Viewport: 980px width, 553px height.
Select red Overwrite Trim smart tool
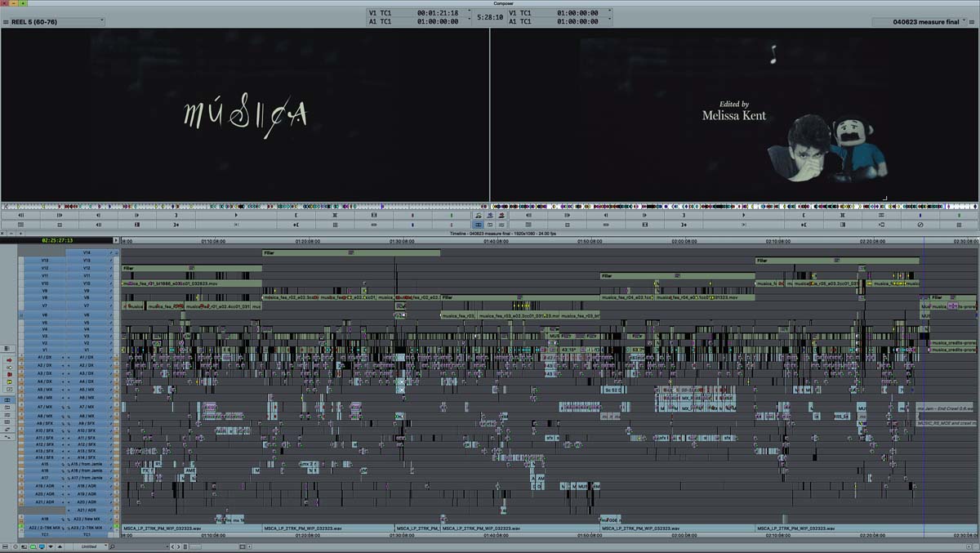(9, 374)
